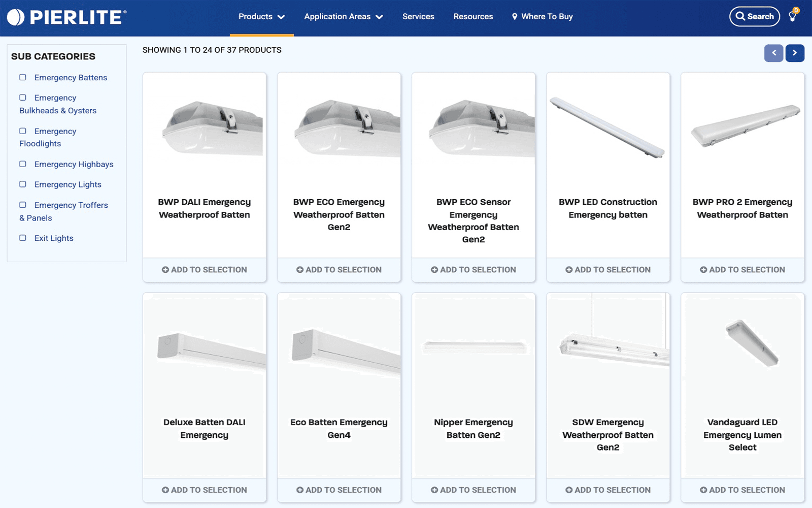
Task: Add Eco Batten Emergency Gen4 to selection
Action: pos(339,490)
